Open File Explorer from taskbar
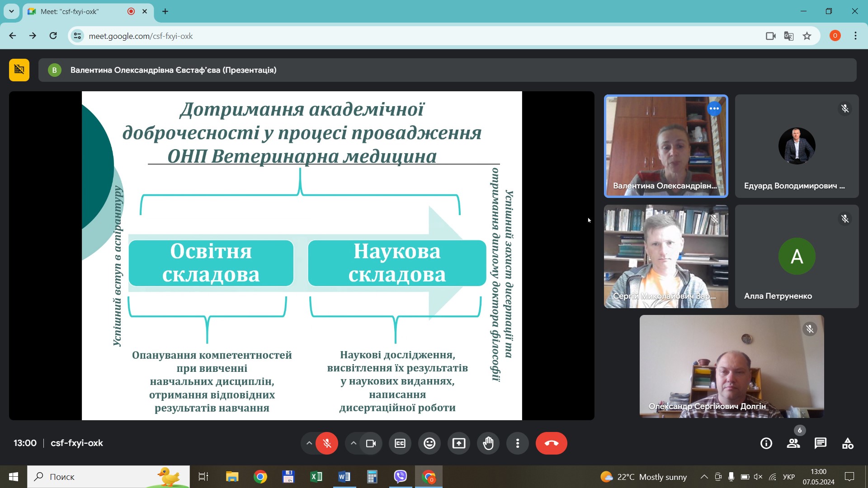This screenshot has height=488, width=868. click(x=232, y=477)
